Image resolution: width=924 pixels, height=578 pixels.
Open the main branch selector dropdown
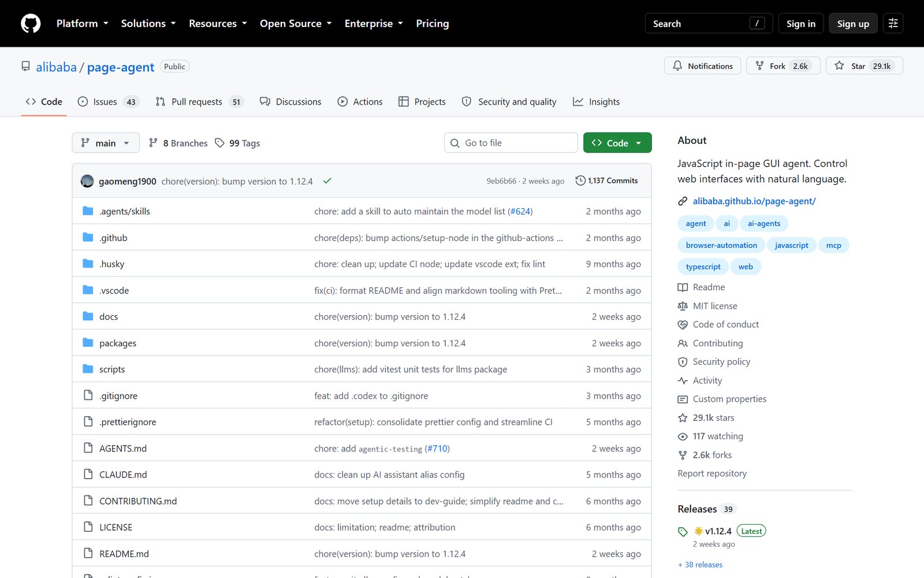pos(106,143)
